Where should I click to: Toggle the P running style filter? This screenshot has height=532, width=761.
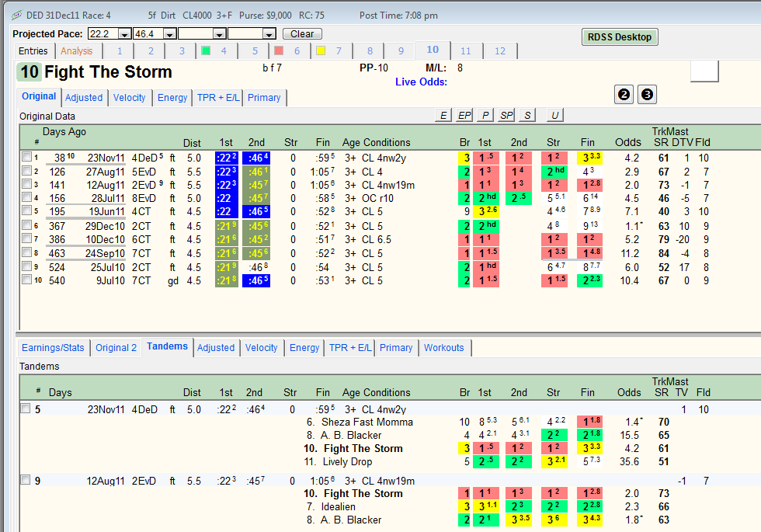pyautogui.click(x=485, y=115)
